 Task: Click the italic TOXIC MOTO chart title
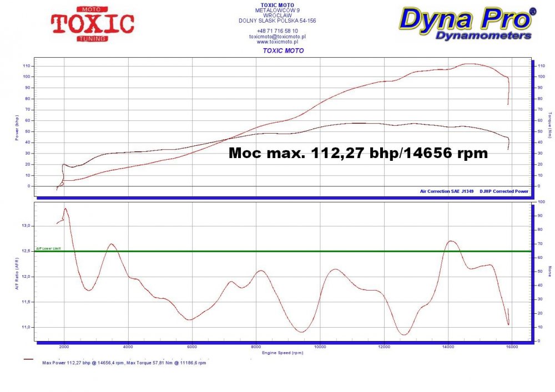pos(283,50)
